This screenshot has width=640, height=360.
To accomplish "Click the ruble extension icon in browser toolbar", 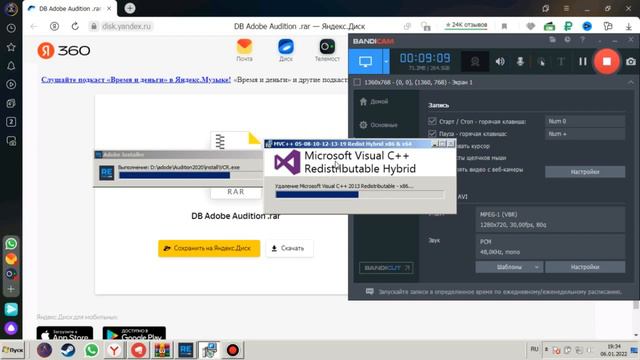I will (x=568, y=26).
